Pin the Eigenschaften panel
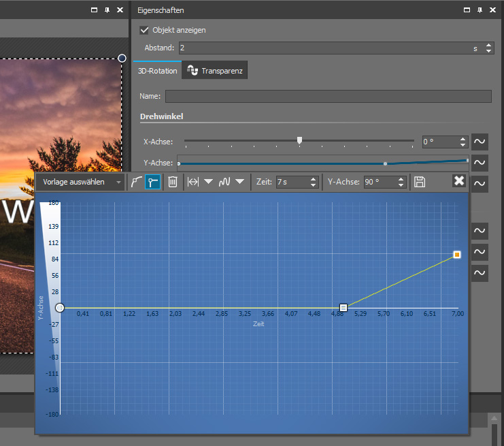This screenshot has height=446, width=504. pyautogui.click(x=479, y=10)
